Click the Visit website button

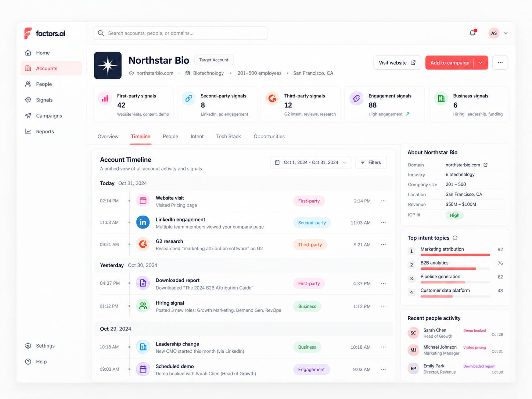click(x=397, y=62)
